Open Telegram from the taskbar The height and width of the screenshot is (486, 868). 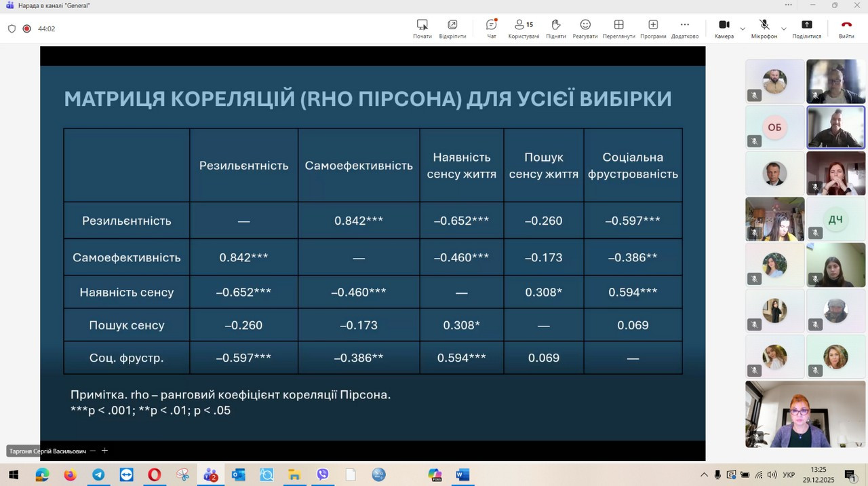[x=98, y=475]
